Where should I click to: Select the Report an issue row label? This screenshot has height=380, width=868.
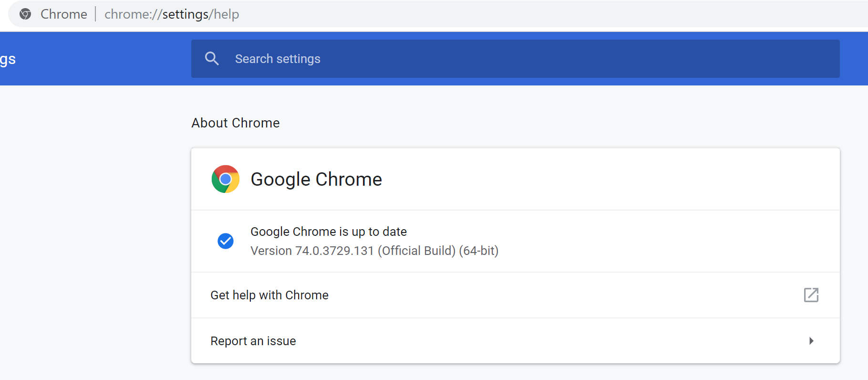[x=253, y=341]
